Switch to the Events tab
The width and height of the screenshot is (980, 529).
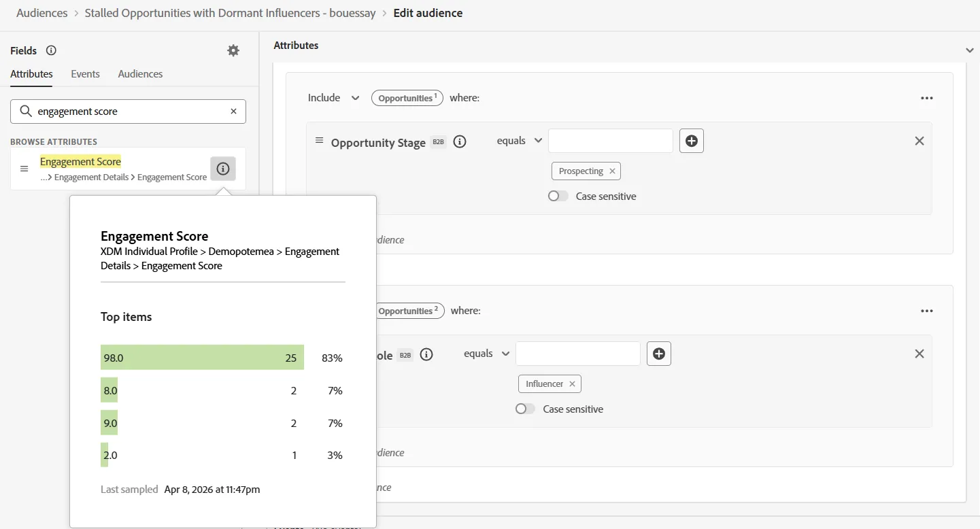(x=85, y=74)
